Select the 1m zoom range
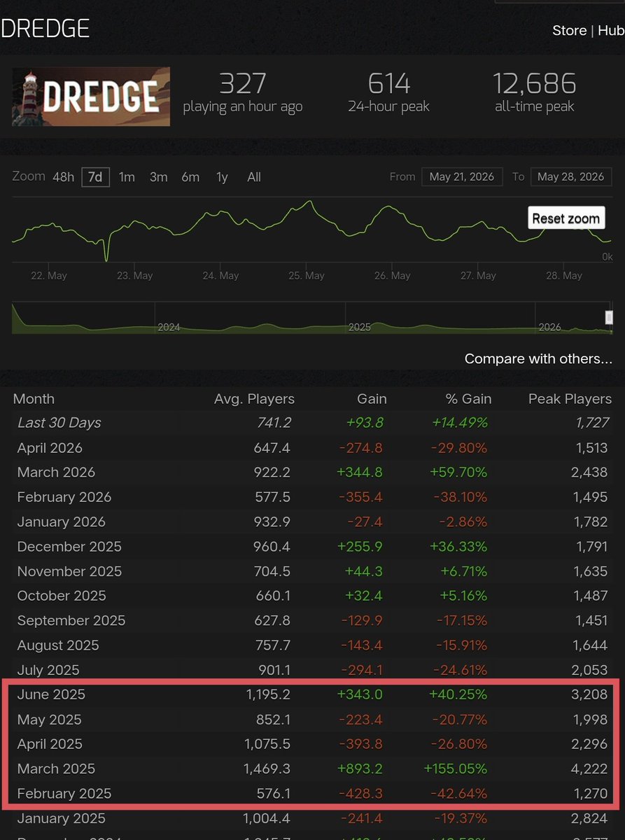This screenshot has width=625, height=840. click(127, 177)
